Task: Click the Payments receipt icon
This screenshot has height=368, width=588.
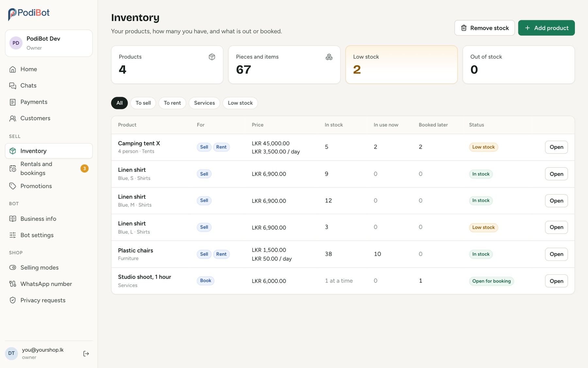Action: 13,102
